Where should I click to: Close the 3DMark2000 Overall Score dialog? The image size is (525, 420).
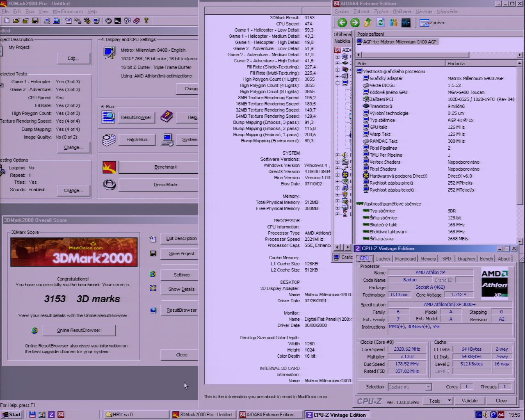pos(179,355)
